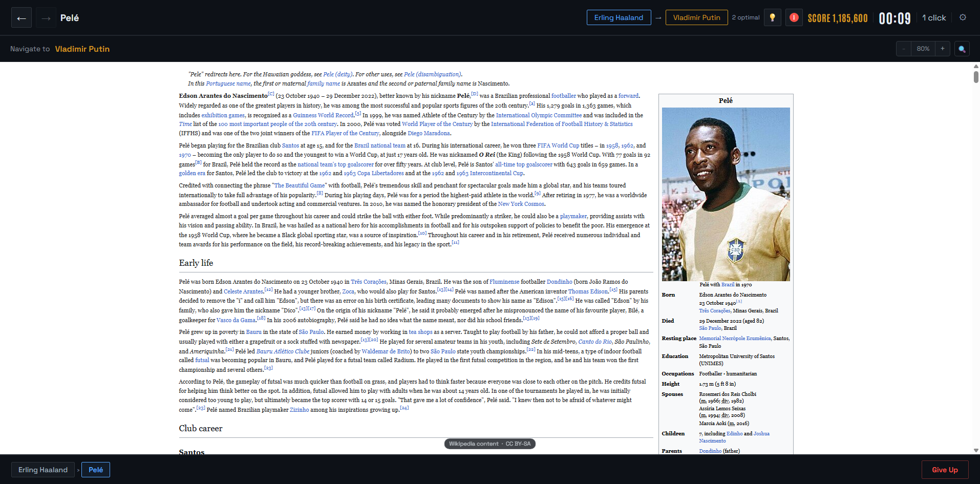Open the 1958 World Cup link
This screenshot has height=484, width=980.
click(x=612, y=145)
